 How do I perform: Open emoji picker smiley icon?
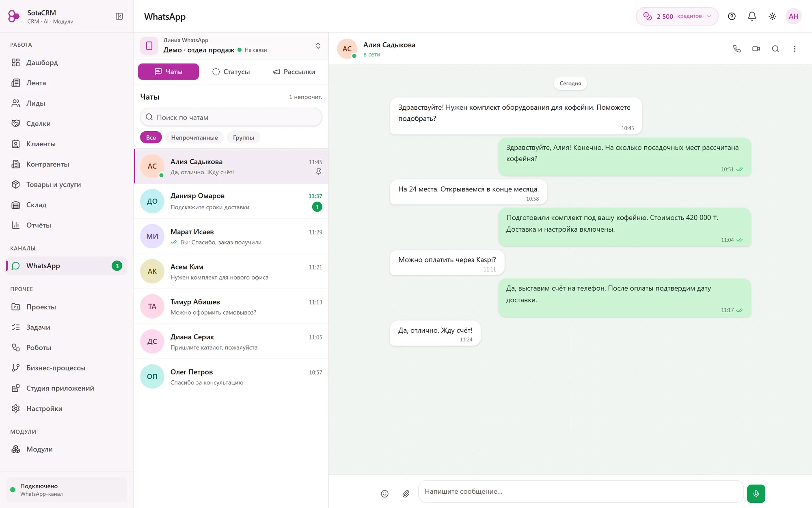click(384, 493)
